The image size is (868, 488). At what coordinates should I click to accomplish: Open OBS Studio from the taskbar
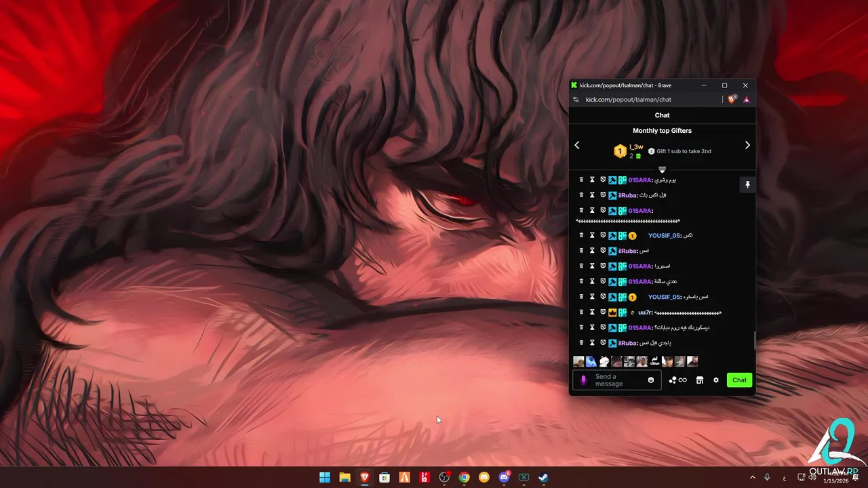pos(444,477)
